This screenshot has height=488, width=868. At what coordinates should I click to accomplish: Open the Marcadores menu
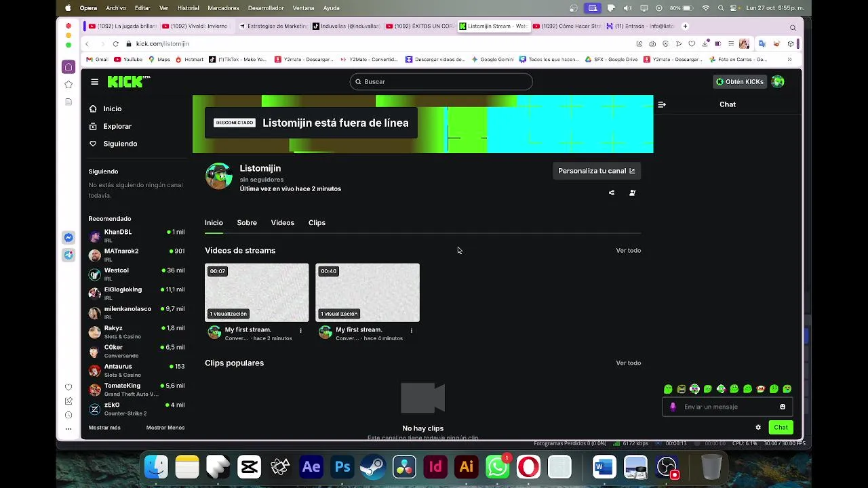(223, 8)
